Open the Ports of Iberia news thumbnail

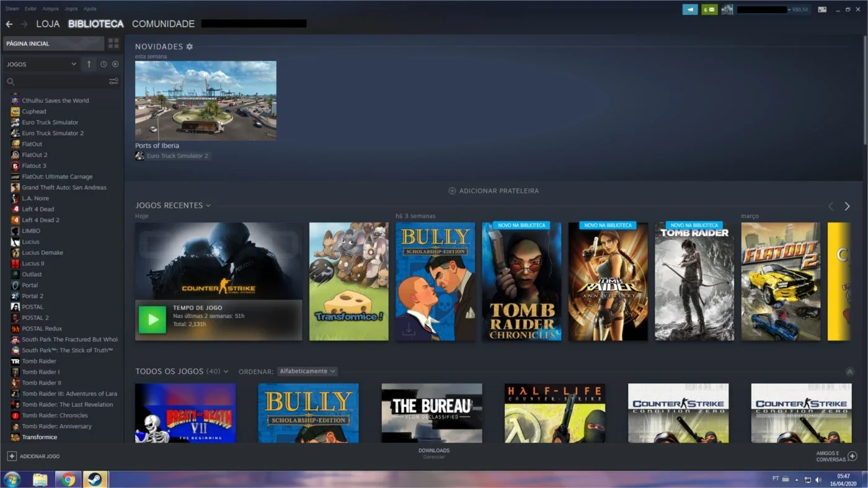(206, 100)
